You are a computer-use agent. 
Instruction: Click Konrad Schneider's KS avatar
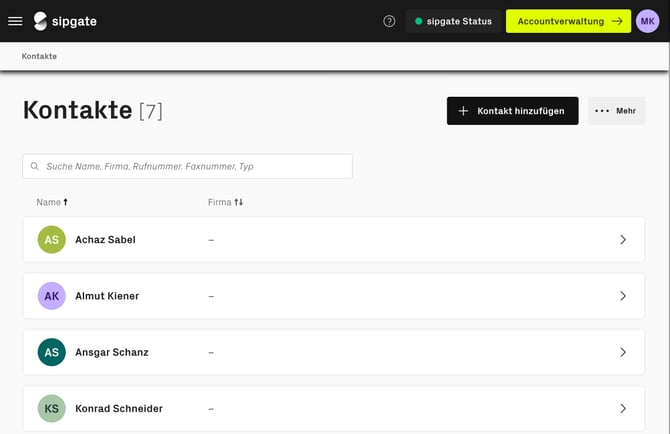pos(52,408)
